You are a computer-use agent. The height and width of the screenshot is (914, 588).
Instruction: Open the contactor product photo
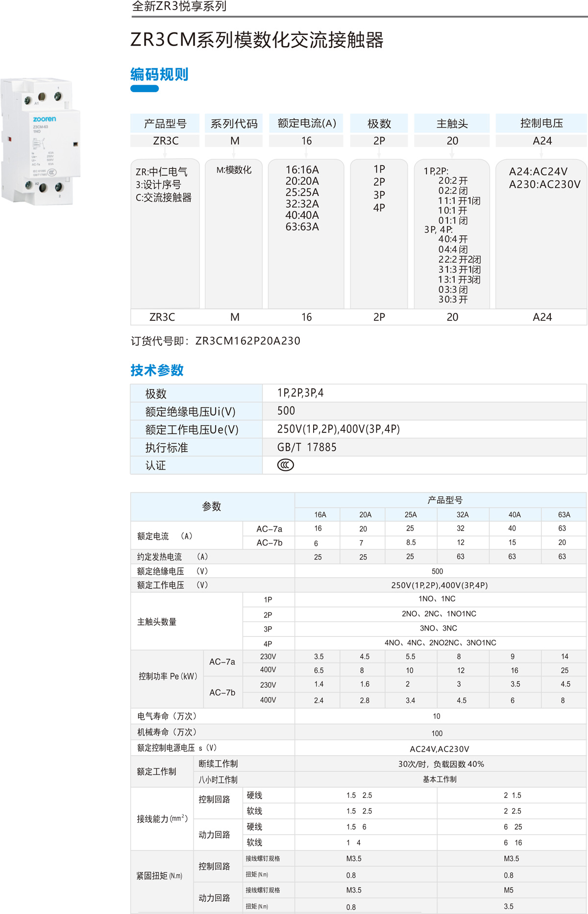click(x=41, y=141)
